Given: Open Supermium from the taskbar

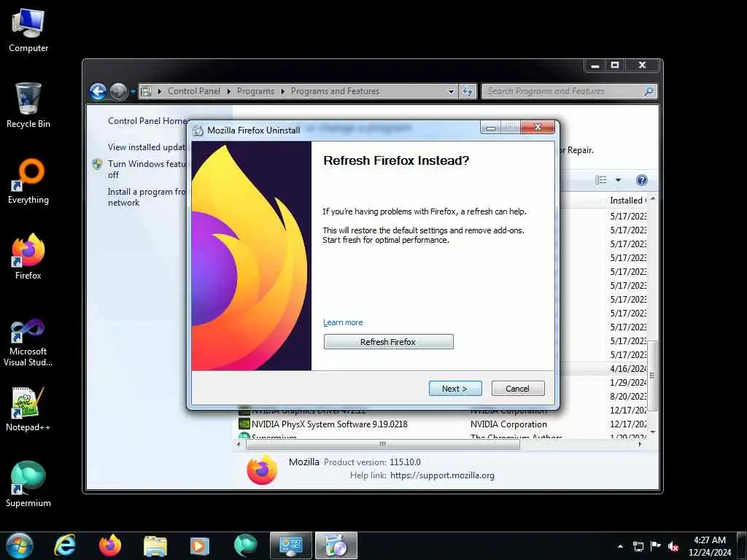Looking at the screenshot, I should 245,545.
